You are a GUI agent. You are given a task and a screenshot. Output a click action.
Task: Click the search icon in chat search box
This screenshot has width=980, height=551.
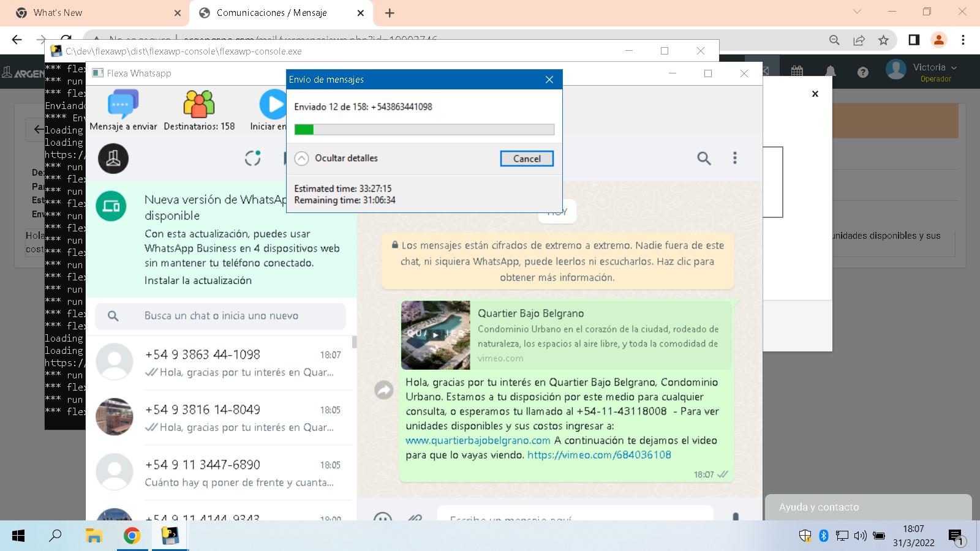pos(113,316)
